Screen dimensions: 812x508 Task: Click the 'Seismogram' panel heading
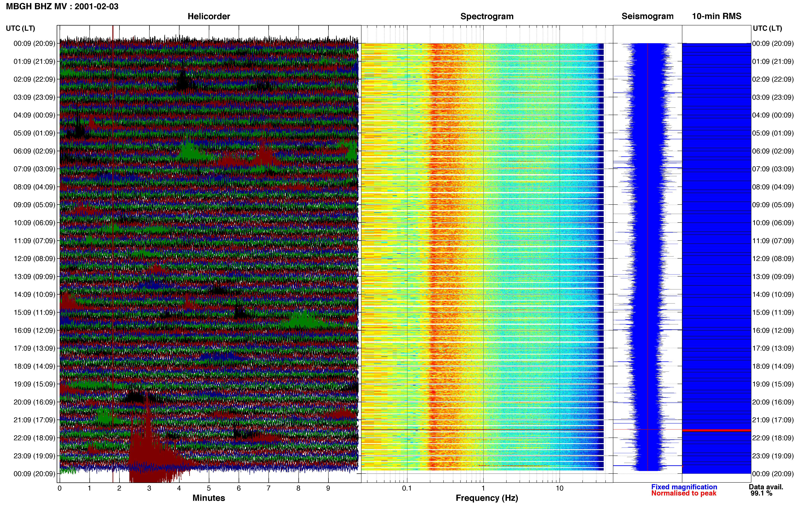click(648, 16)
